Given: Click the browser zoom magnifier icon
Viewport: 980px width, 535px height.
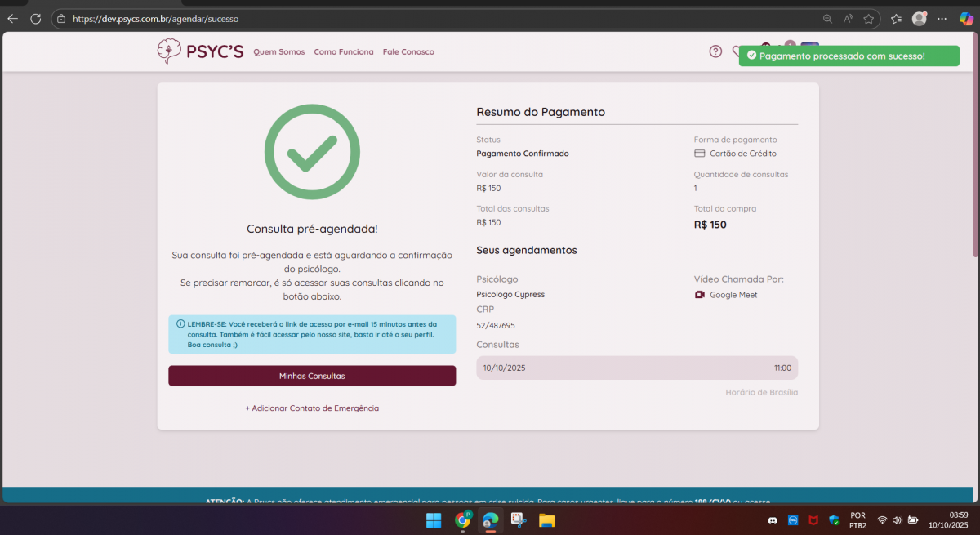Looking at the screenshot, I should coord(827,19).
